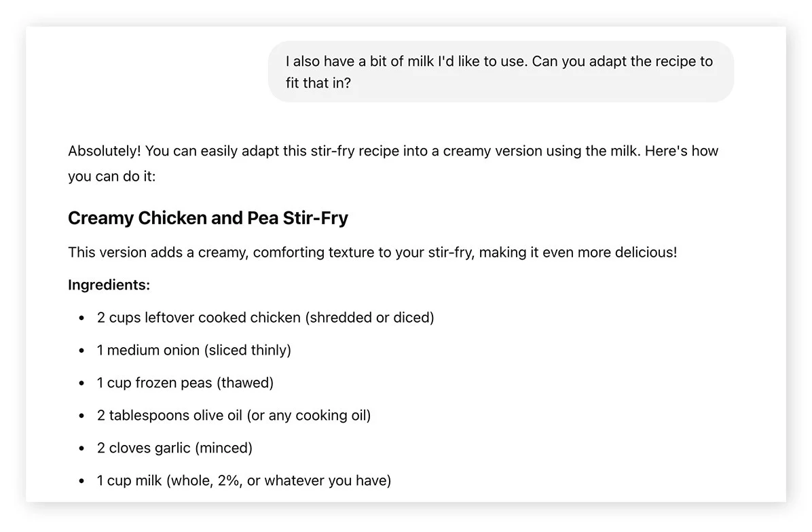Click the bullet point before the garlic ingredient
This screenshot has width=812, height=532.
pos(81,448)
